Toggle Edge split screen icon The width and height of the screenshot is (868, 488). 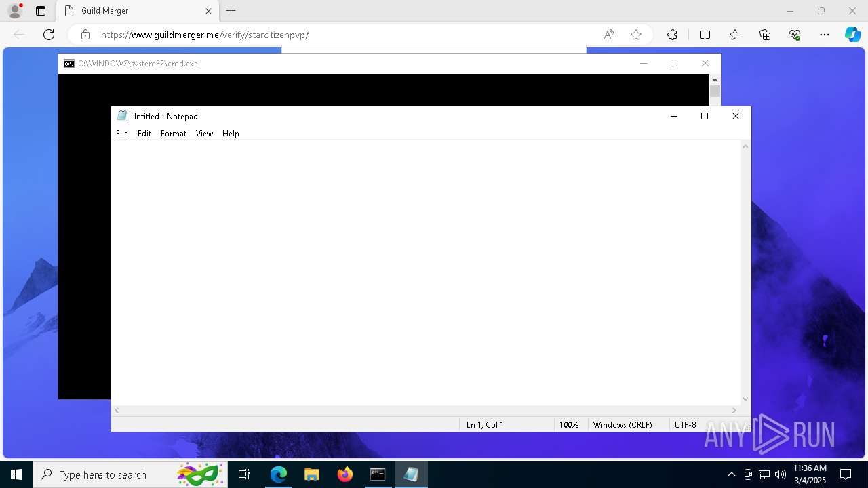(x=705, y=35)
